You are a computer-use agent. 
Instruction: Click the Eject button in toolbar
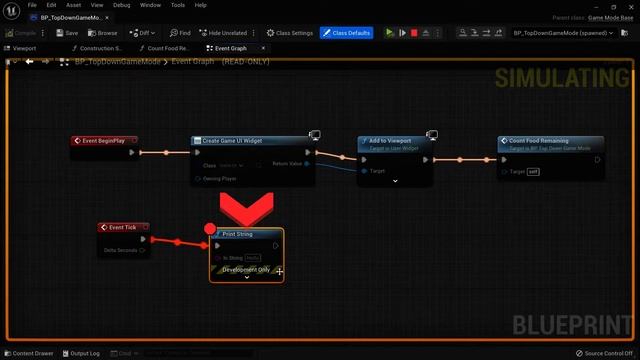click(x=426, y=33)
